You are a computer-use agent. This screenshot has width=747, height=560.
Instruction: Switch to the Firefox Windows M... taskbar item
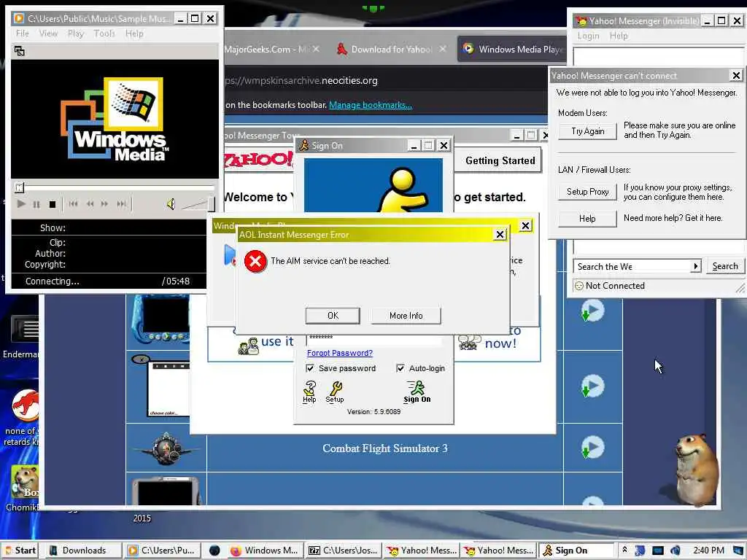pos(265,551)
